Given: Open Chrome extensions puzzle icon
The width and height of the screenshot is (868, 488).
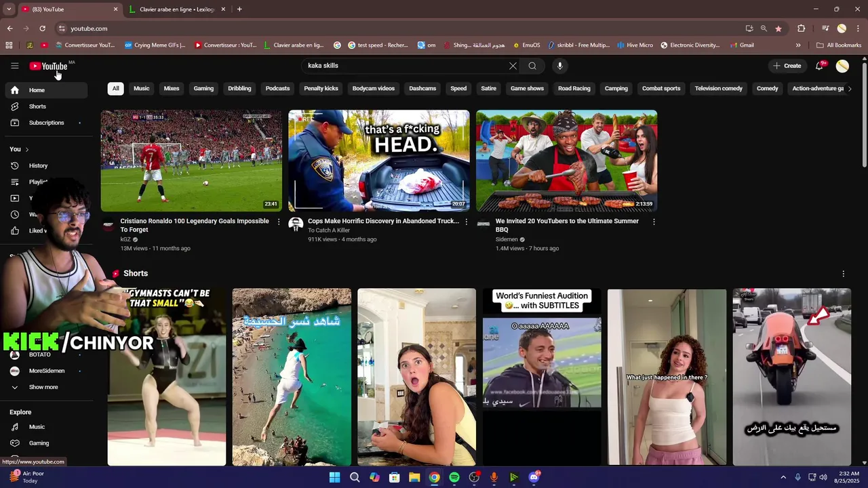Looking at the screenshot, I should 802,28.
